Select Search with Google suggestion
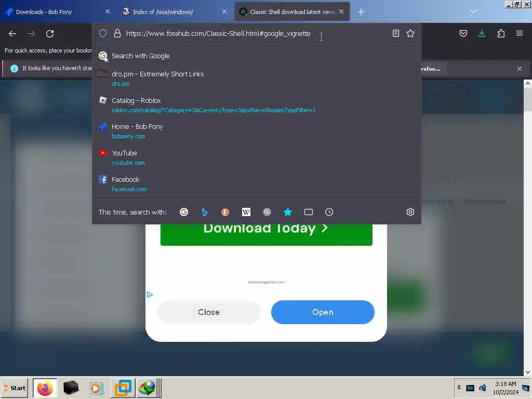Screen dimensions: 532x399 click(x=257, y=56)
